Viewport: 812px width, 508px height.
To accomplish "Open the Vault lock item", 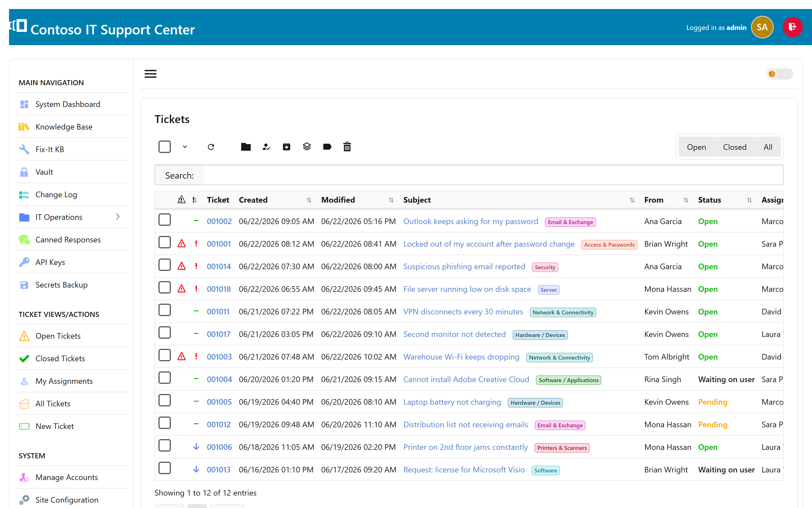I will pyautogui.click(x=71, y=172).
